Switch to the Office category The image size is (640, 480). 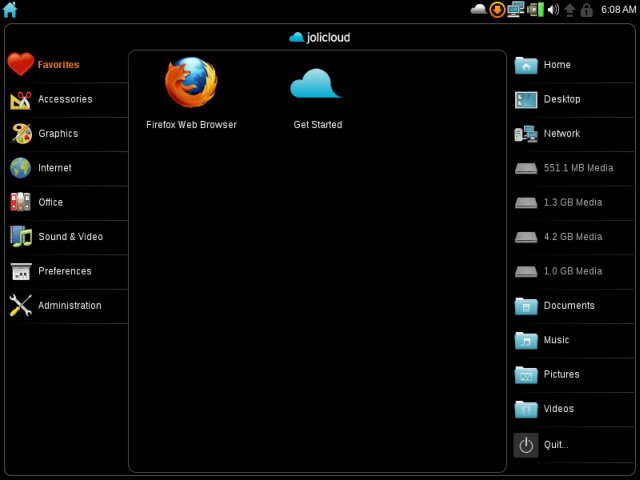coord(51,202)
